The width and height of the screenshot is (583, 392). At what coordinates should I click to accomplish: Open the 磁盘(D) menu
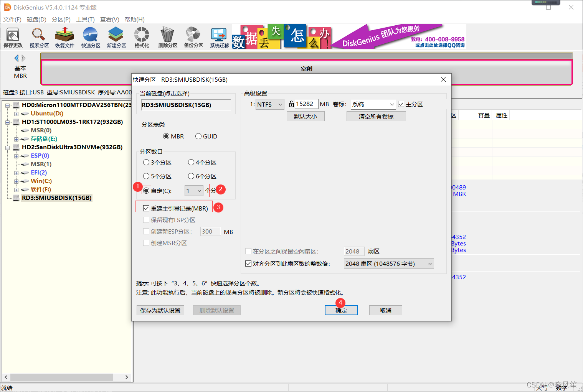tap(36, 19)
